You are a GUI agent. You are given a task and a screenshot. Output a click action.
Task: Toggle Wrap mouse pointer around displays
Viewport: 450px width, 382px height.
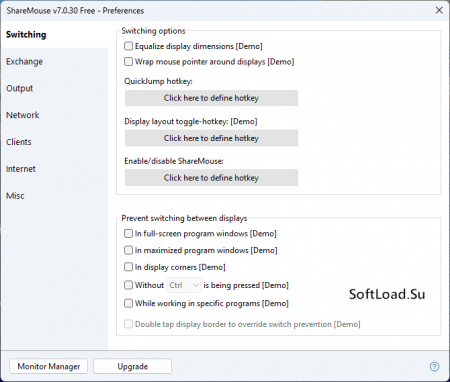point(128,61)
